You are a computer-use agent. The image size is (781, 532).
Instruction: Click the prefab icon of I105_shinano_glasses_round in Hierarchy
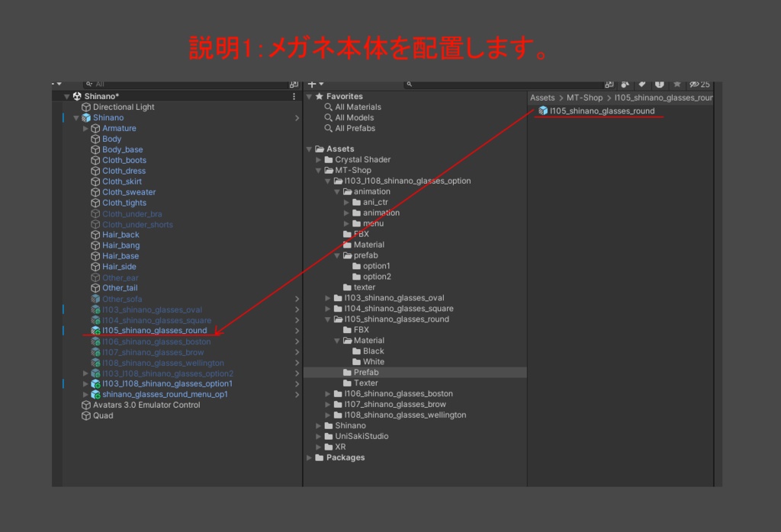(95, 331)
